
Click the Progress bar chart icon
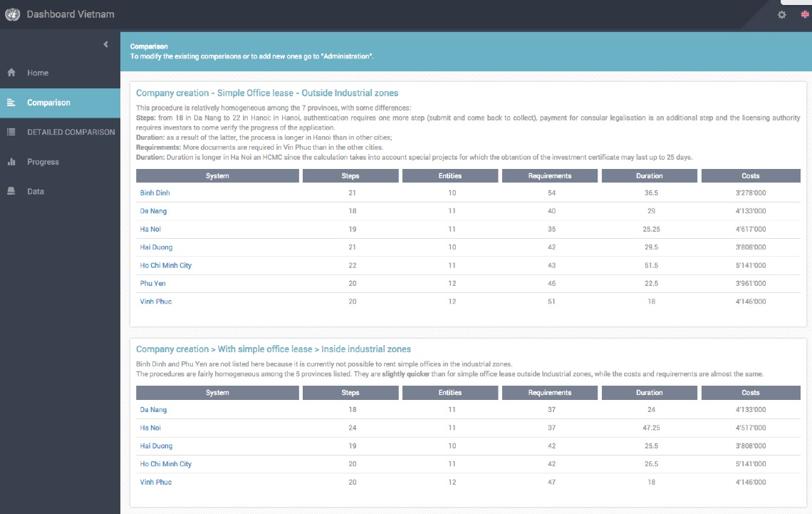coord(11,162)
